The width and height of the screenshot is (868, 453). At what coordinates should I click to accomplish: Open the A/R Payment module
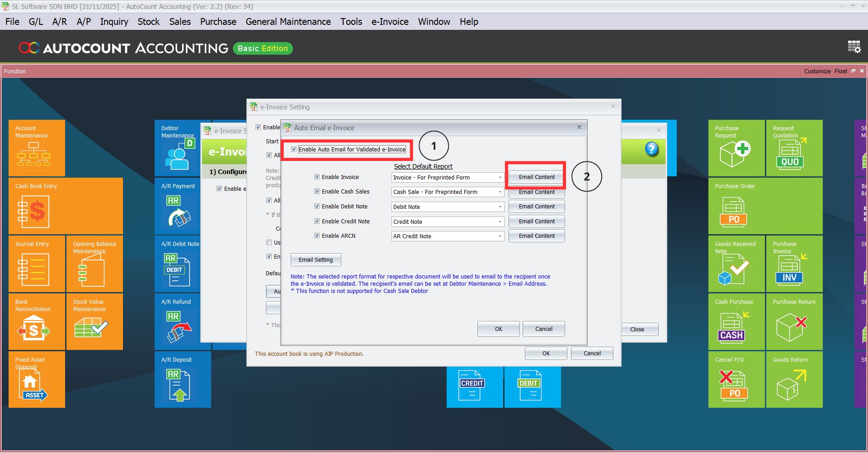[177, 206]
